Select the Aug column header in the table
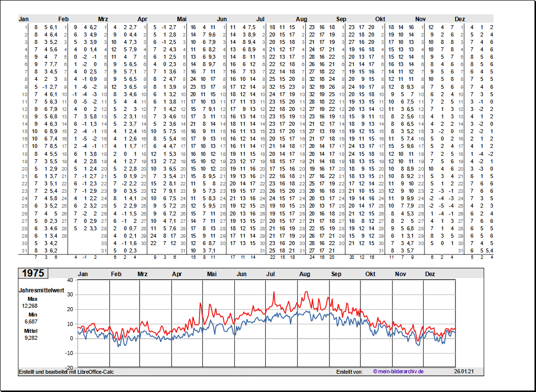This screenshot has height=392, width=536. 301,19
